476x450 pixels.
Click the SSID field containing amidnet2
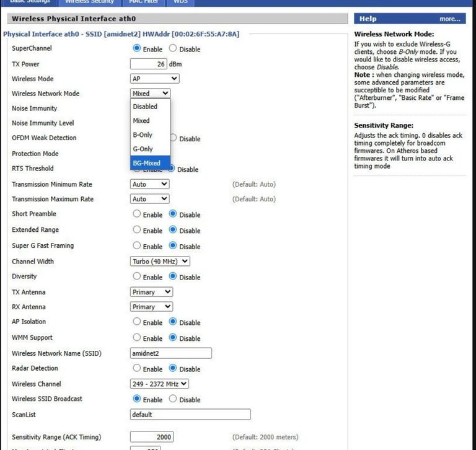click(x=170, y=353)
